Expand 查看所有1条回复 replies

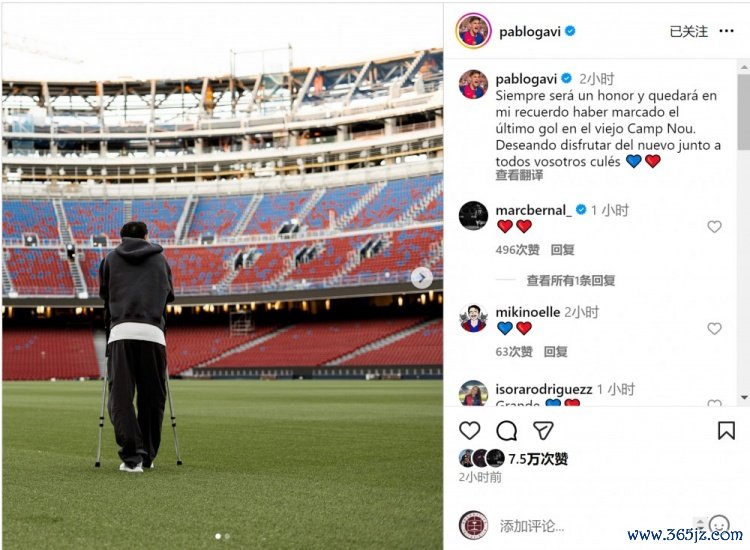571,280
